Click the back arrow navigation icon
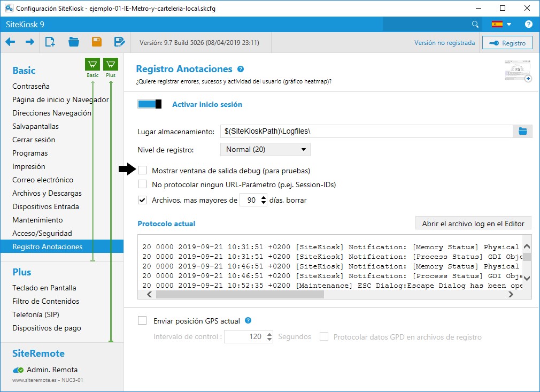540x392 pixels. pyautogui.click(x=10, y=42)
